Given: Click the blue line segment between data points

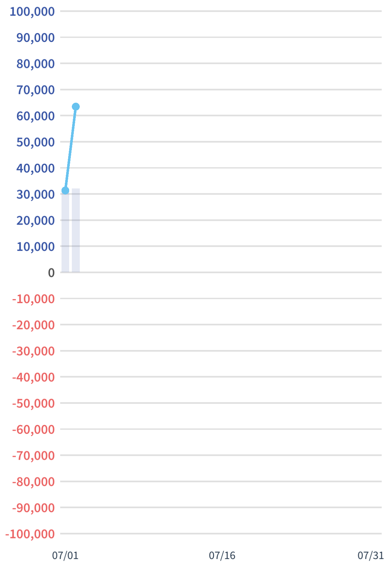Looking at the screenshot, I should tap(70, 149).
